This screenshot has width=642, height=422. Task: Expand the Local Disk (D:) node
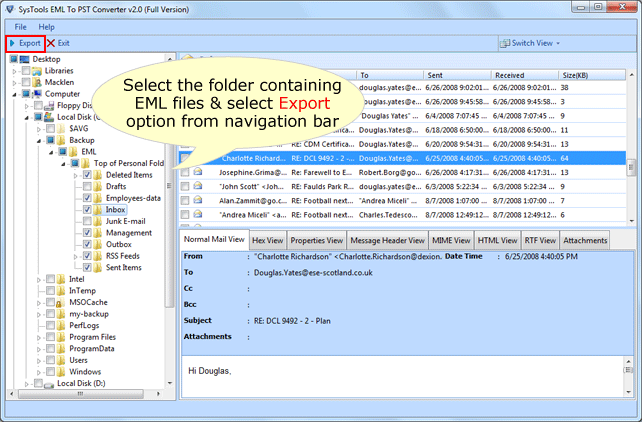click(27, 384)
